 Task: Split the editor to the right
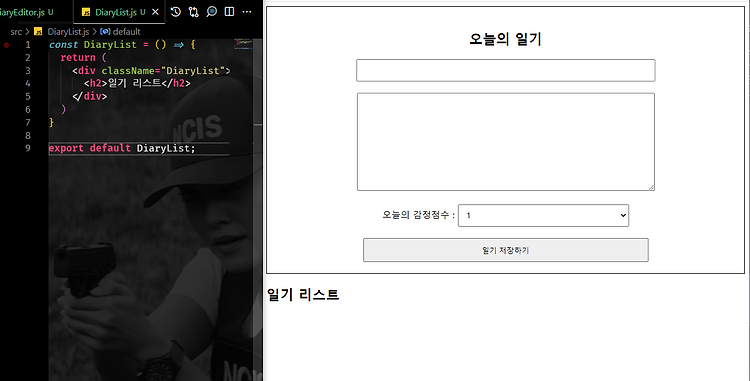point(230,12)
